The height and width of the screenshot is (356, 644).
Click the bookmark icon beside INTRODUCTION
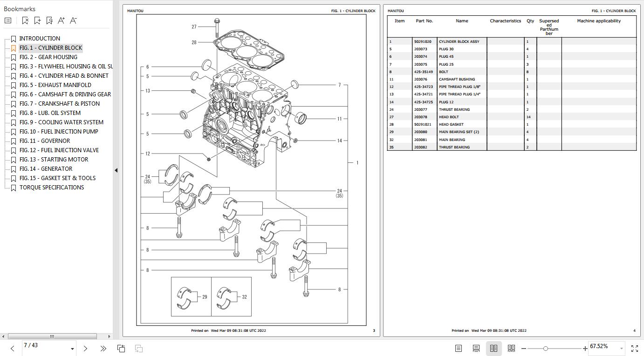[x=14, y=39]
